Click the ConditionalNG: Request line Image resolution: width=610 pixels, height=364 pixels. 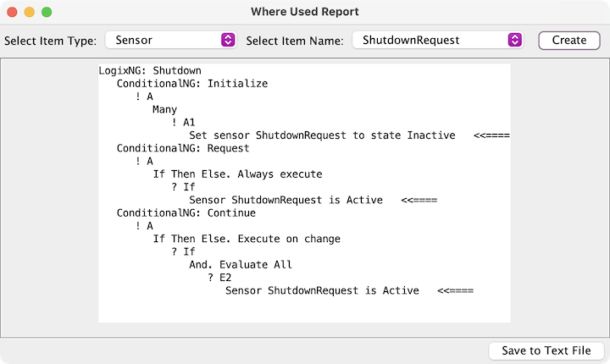[183, 148]
